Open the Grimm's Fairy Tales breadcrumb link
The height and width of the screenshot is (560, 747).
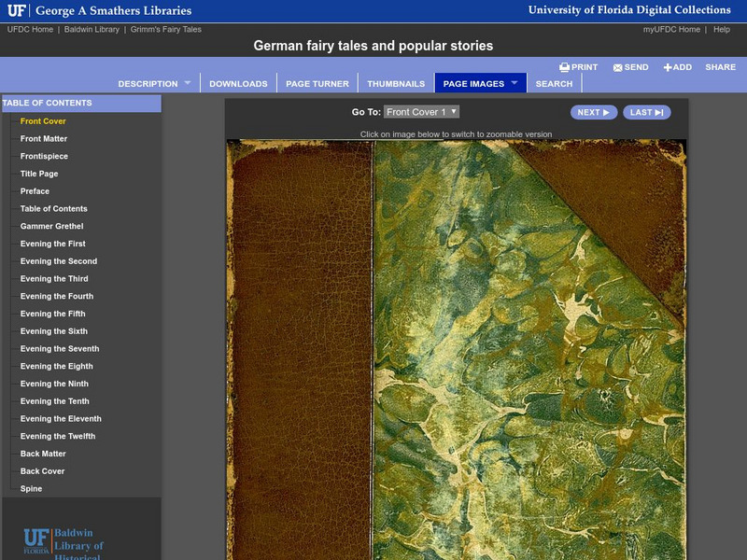(x=165, y=30)
